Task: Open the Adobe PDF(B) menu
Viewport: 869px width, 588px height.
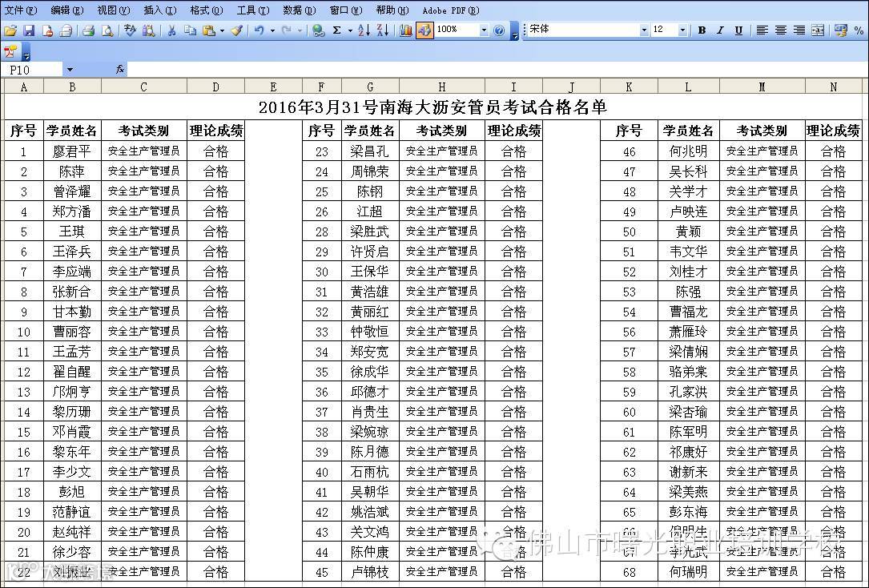Action: pyautogui.click(x=451, y=10)
